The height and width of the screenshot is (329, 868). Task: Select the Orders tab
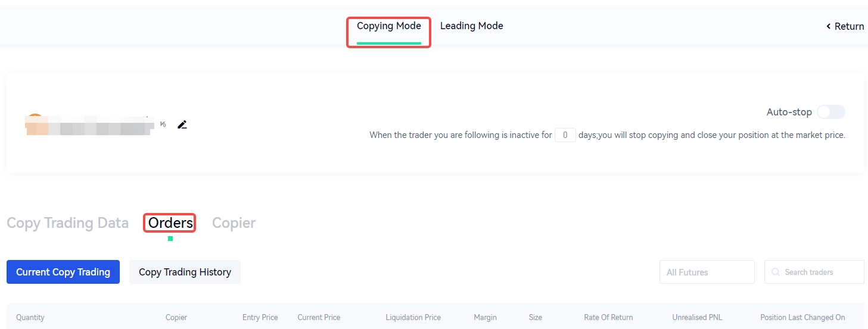tap(170, 223)
